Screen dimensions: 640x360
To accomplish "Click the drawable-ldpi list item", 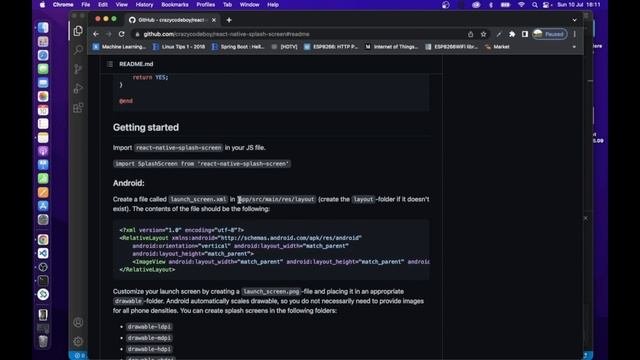I will 149,327.
